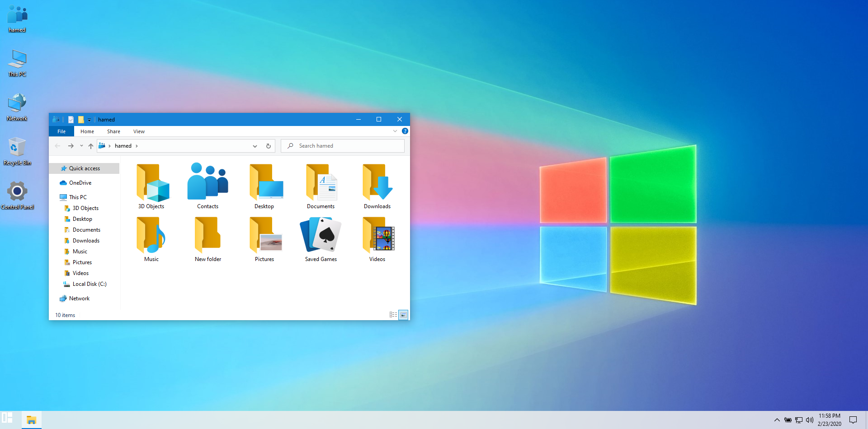The height and width of the screenshot is (429, 868).
Task: Select This PC desktop icon
Action: click(x=17, y=63)
